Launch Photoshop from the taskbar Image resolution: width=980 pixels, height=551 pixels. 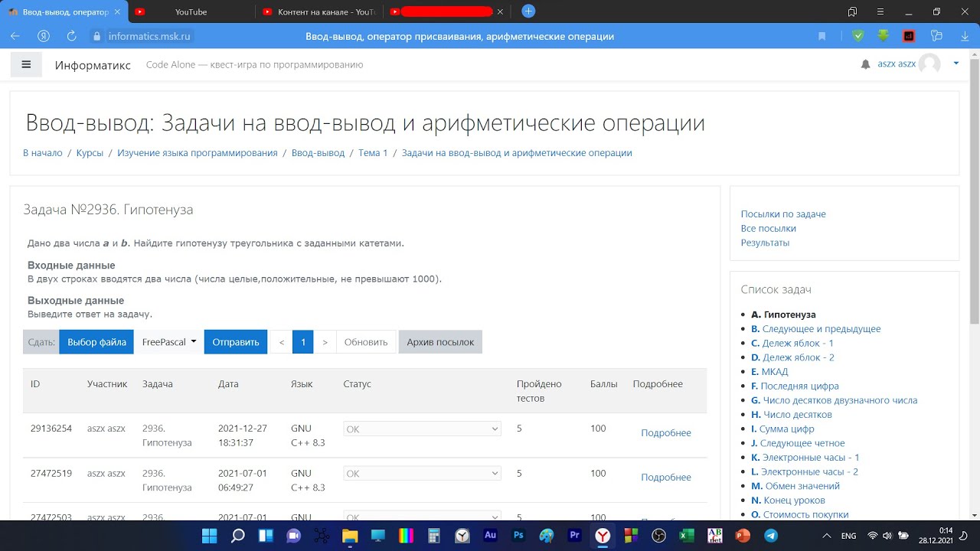coord(518,536)
